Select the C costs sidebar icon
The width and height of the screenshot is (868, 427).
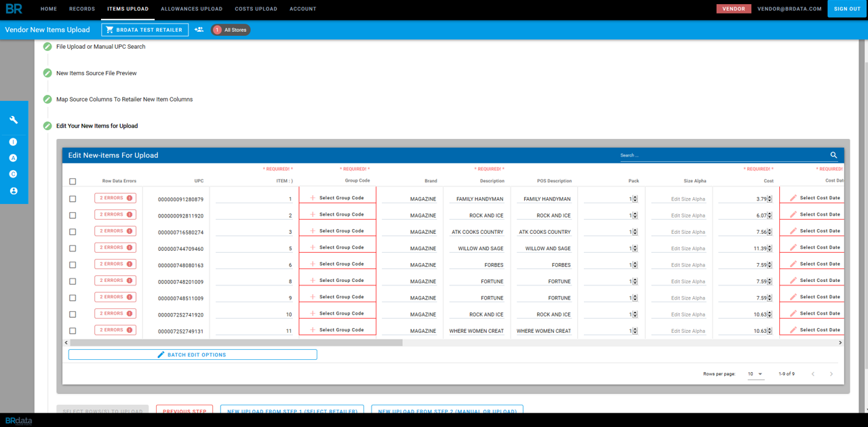tap(13, 174)
